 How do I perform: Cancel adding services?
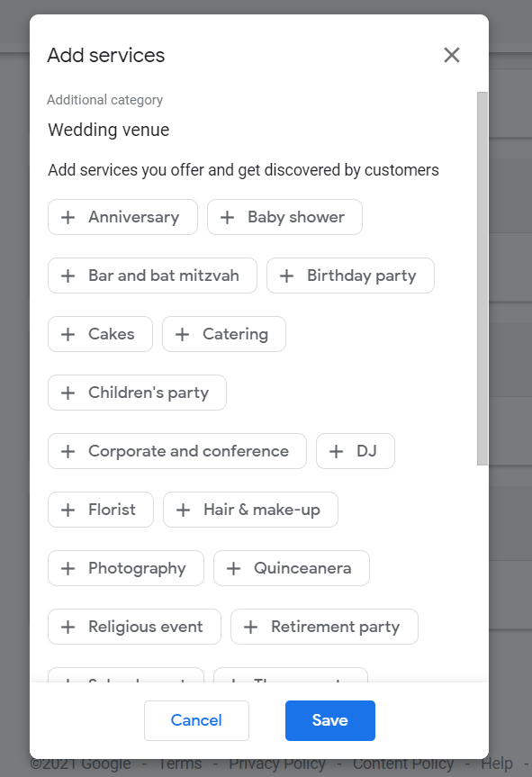196,720
